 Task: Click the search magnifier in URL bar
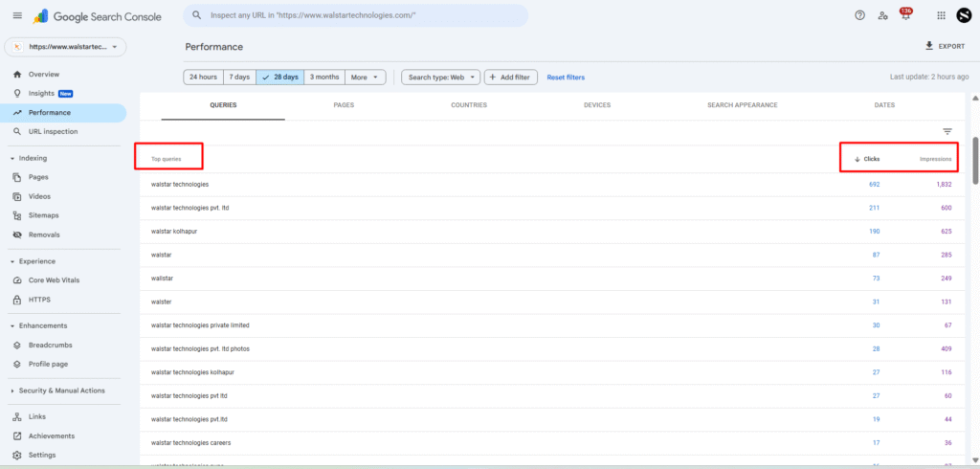[197, 15]
